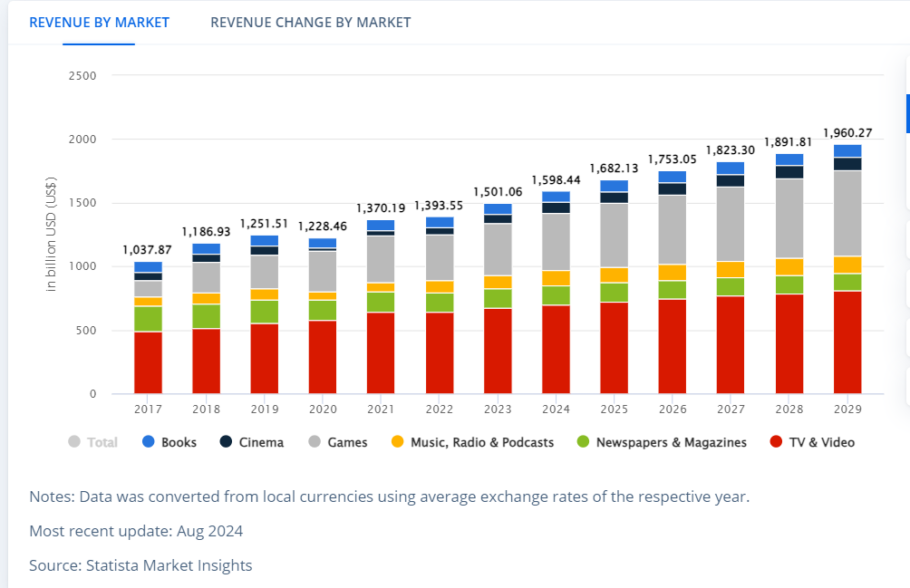Click the 1,501.06 total label
Image resolution: width=910 pixels, height=588 pixels.
pyautogui.click(x=498, y=192)
